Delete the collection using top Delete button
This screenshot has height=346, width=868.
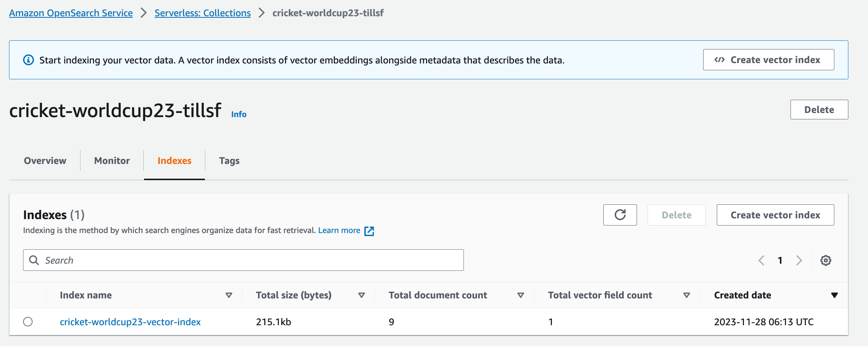click(x=819, y=110)
